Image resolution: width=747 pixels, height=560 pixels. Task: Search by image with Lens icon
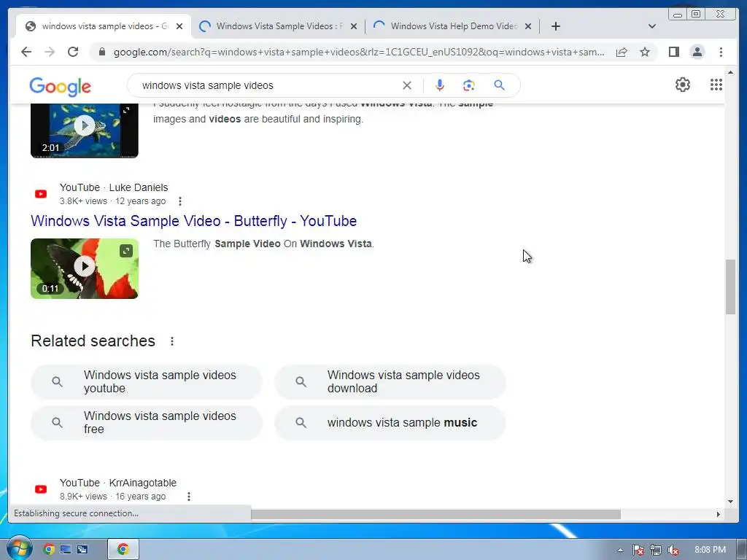(469, 85)
